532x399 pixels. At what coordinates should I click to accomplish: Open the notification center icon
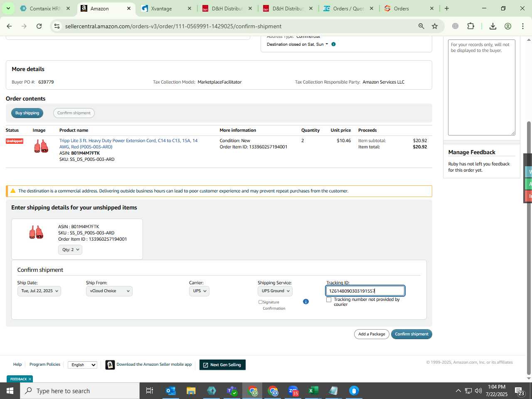[x=520, y=391]
